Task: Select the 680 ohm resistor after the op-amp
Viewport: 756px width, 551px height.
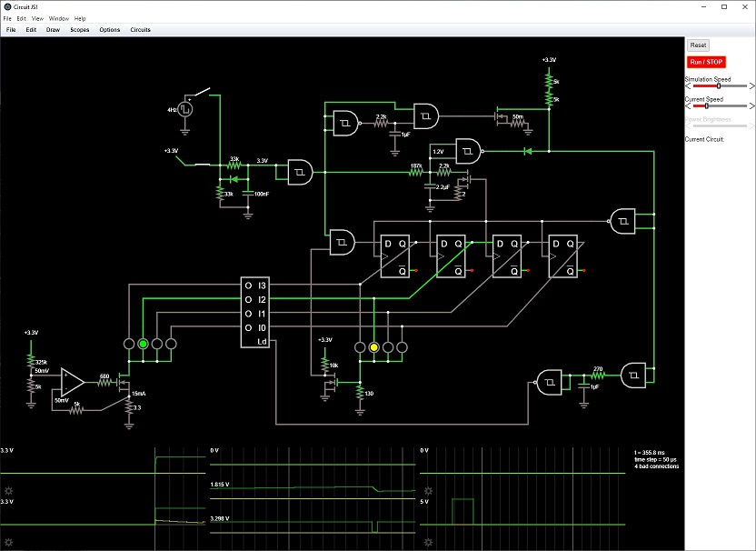Action: tap(104, 383)
